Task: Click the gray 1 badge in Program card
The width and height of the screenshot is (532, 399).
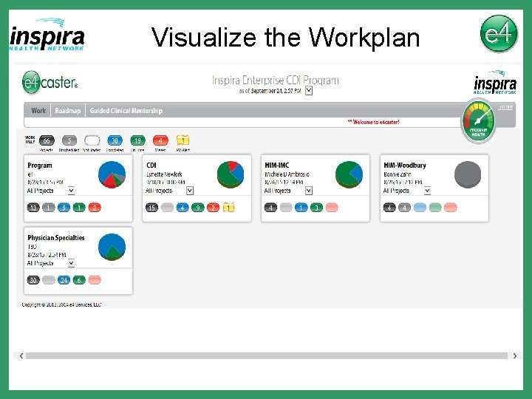Action: coord(49,208)
